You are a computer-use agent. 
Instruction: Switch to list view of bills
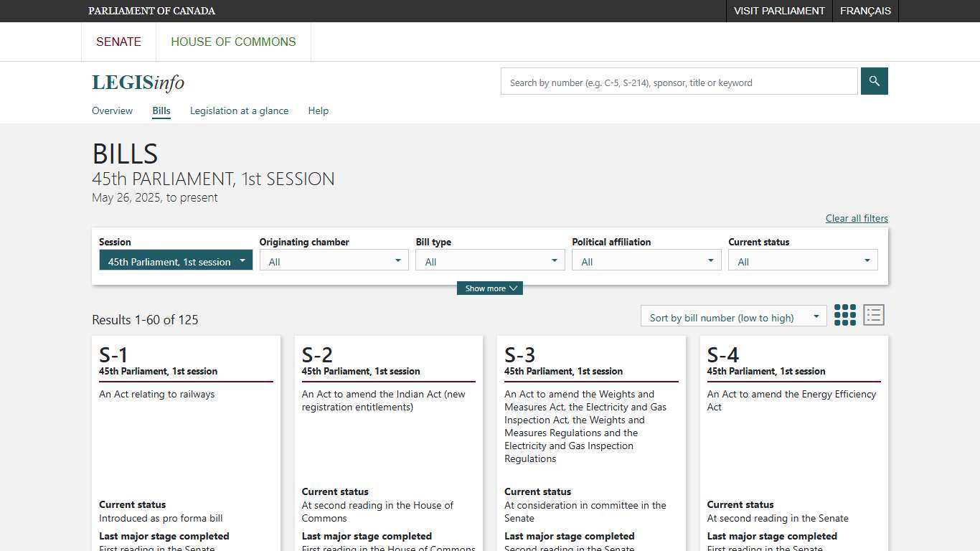(873, 315)
